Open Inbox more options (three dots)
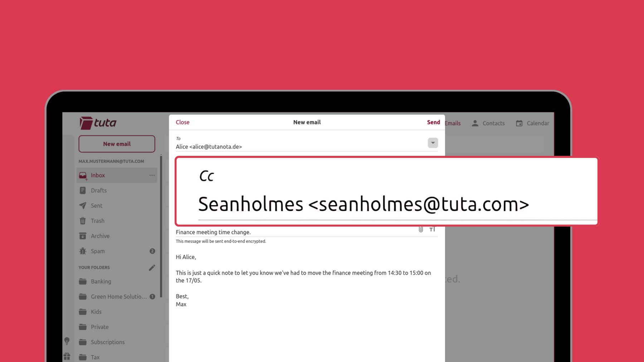644x362 pixels. click(x=152, y=175)
